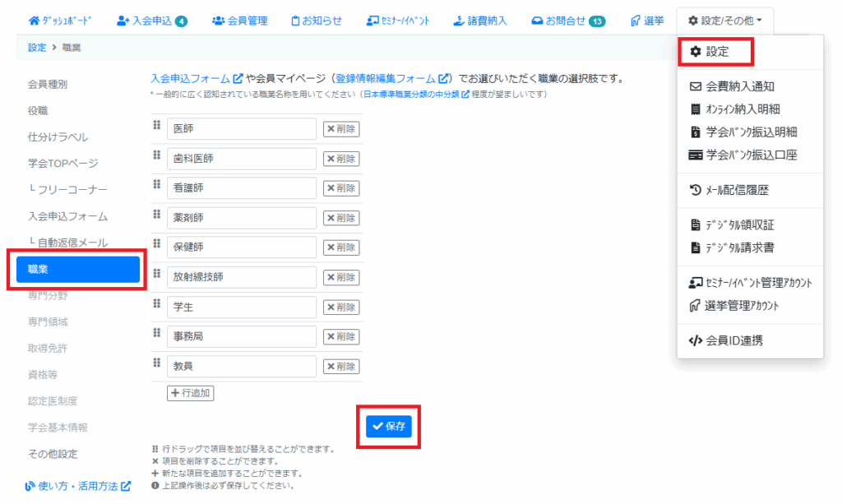Open 会費納入通知 from the envelope icon item
Screen dimensions: 842x504
(695, 86)
